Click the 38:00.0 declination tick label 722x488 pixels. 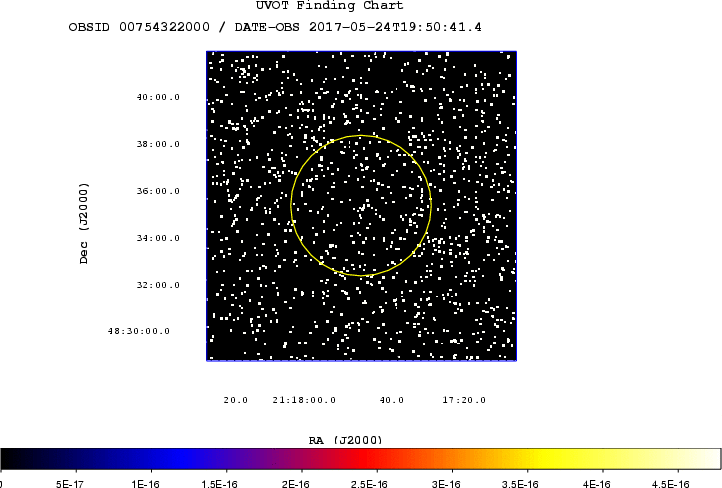pos(158,144)
